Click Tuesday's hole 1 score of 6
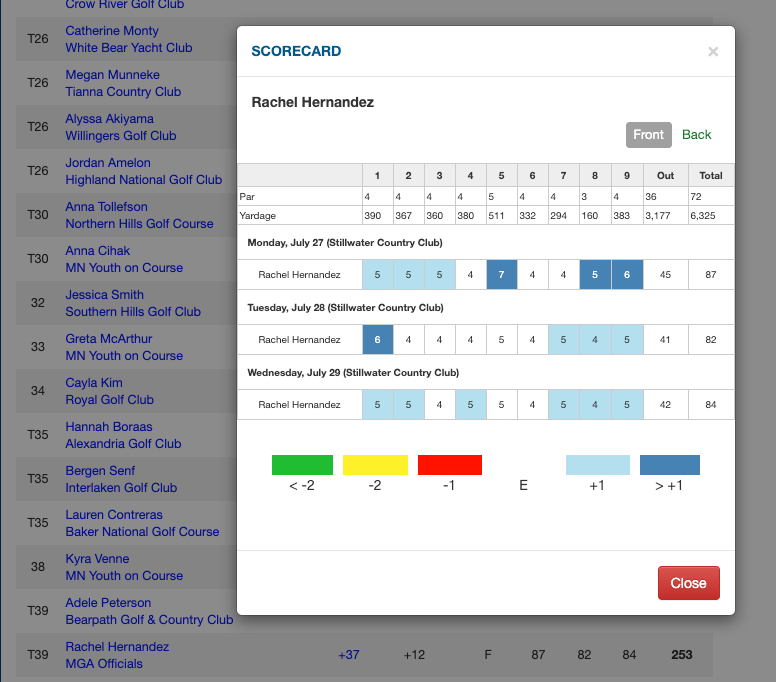Viewport: 776px width, 682px height. pos(378,340)
